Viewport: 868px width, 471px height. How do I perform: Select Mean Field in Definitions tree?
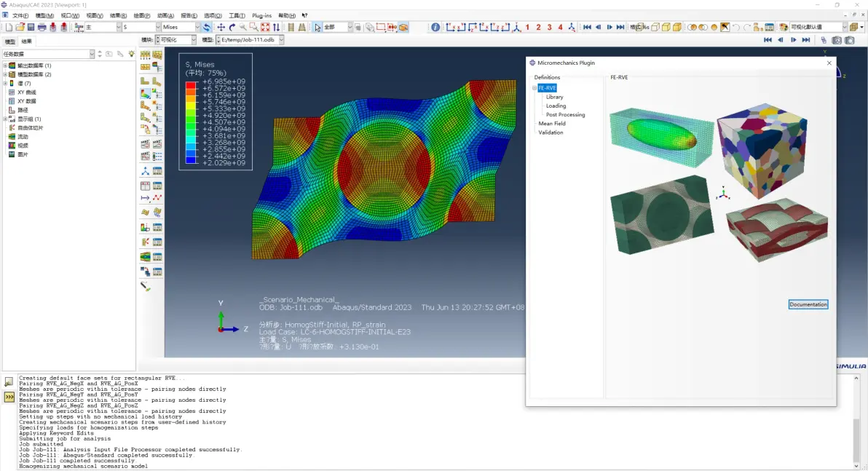pos(552,124)
